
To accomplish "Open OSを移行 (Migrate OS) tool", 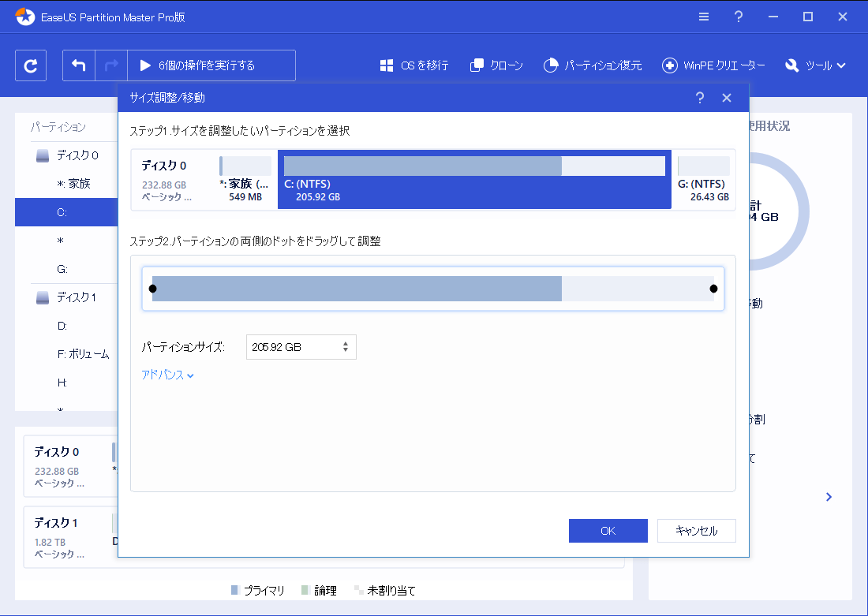I will pos(414,65).
